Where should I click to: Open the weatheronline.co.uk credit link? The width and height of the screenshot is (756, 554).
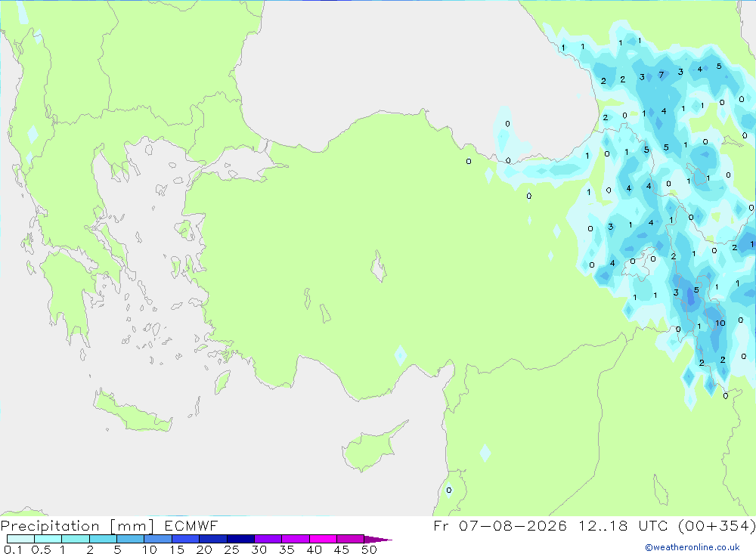click(x=692, y=547)
